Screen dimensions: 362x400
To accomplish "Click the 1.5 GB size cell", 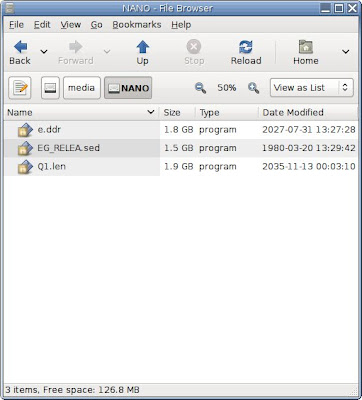I will click(x=179, y=148).
